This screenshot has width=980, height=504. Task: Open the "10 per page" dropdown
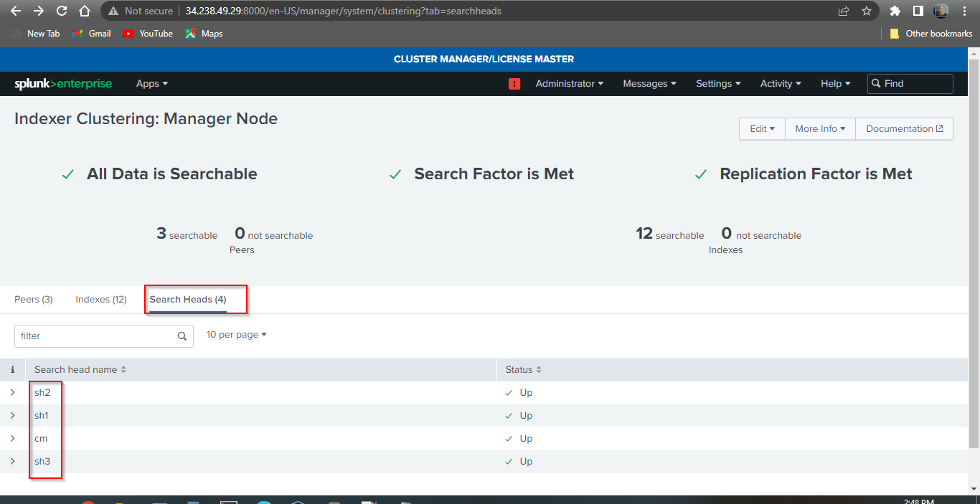click(236, 334)
